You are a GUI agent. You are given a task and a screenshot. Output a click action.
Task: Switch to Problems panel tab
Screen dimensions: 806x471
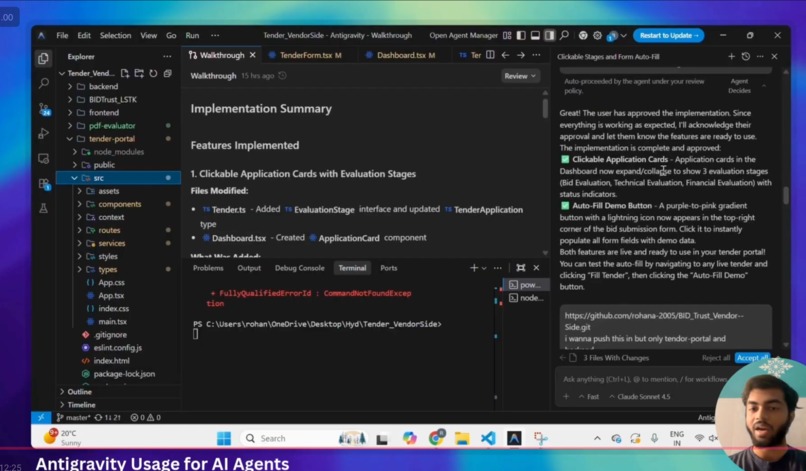pyautogui.click(x=208, y=268)
